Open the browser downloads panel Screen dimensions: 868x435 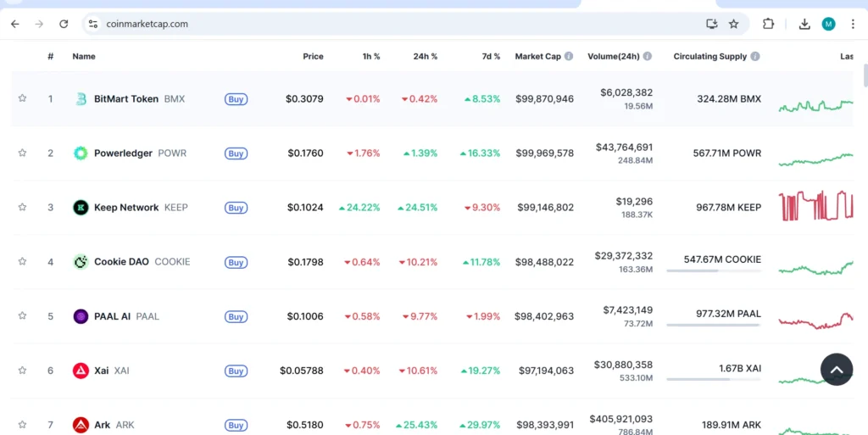click(x=804, y=24)
